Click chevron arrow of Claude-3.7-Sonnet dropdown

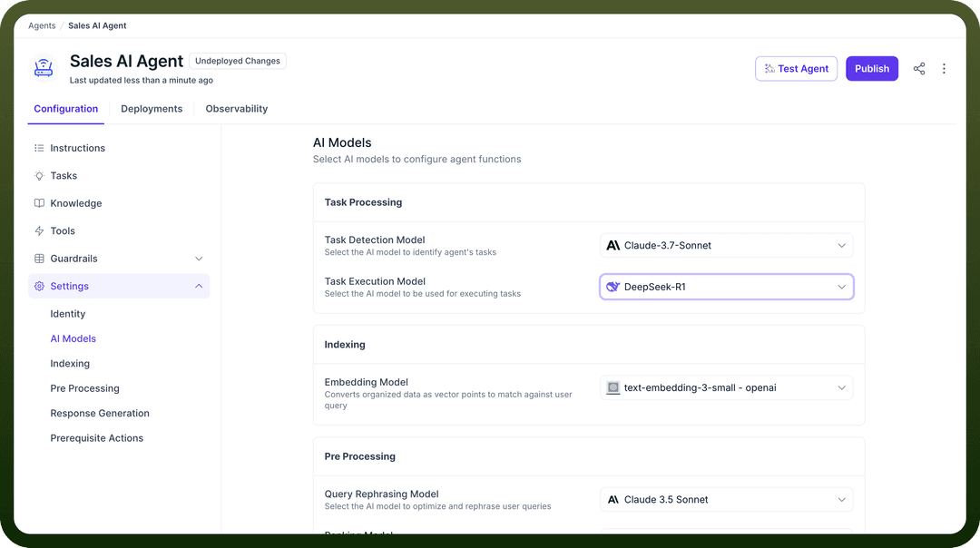pos(841,246)
